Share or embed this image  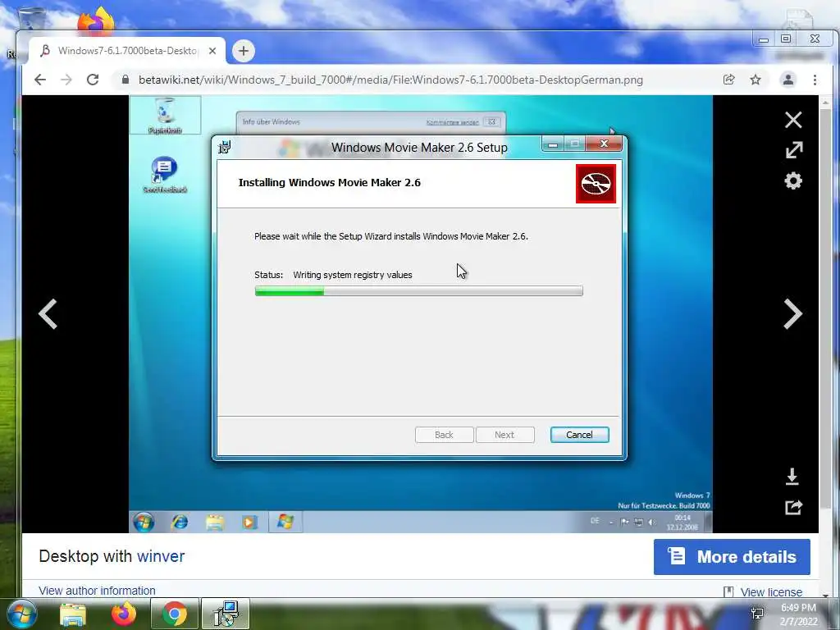[793, 507]
